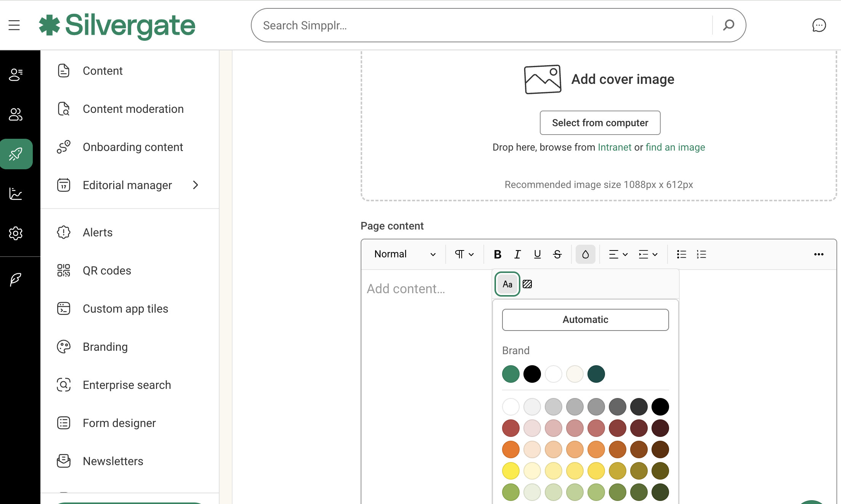This screenshot has width=841, height=504.
Task: Open the settings gear sidebar icon
Action: tap(16, 233)
